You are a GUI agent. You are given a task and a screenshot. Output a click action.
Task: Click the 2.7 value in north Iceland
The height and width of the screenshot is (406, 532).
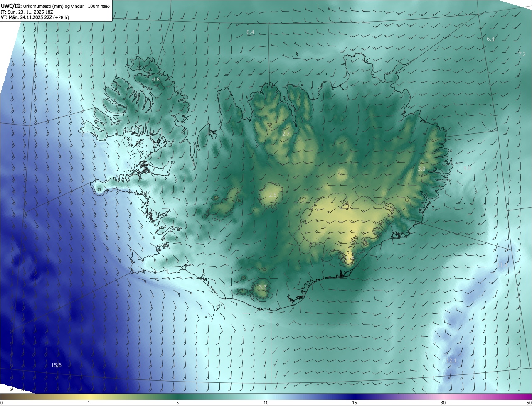[286, 134]
